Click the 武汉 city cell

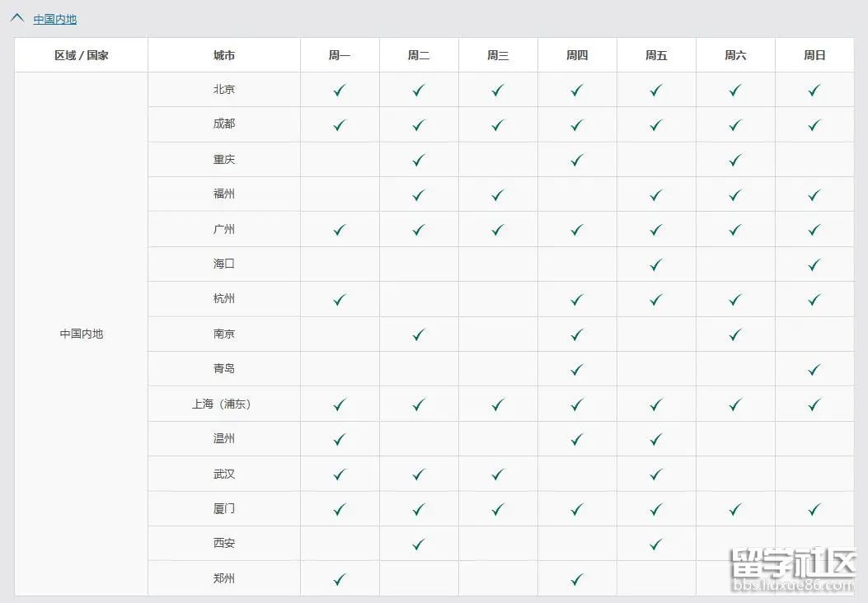224,474
